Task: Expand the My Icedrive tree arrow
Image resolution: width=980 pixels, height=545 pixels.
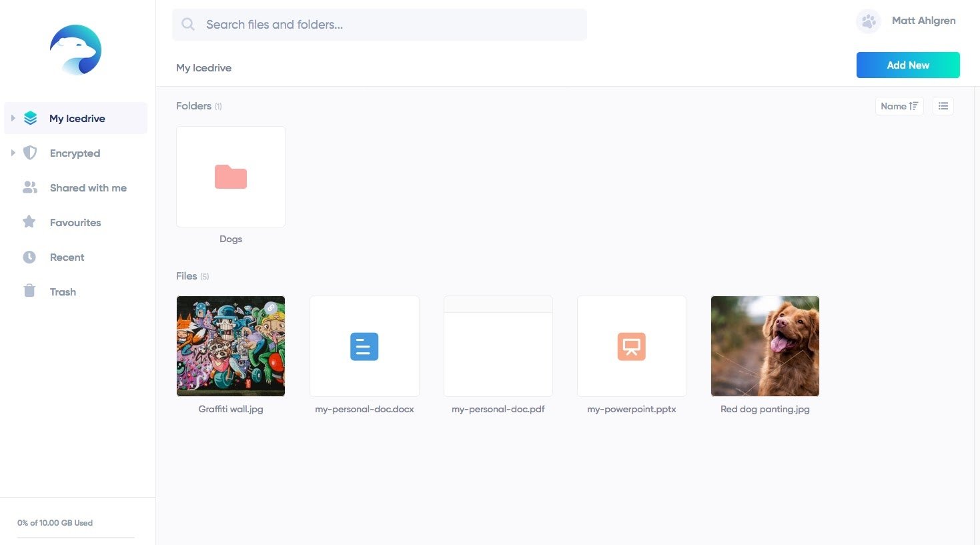Action: (x=13, y=118)
